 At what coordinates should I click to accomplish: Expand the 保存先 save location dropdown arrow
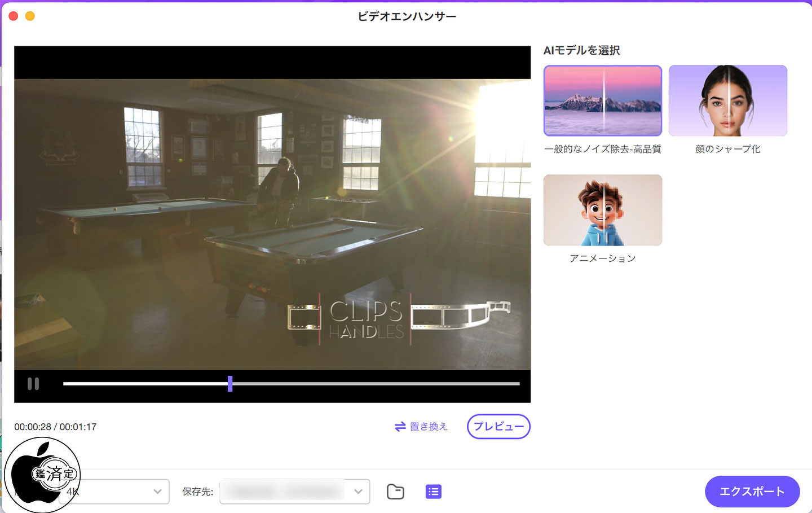pos(358,492)
